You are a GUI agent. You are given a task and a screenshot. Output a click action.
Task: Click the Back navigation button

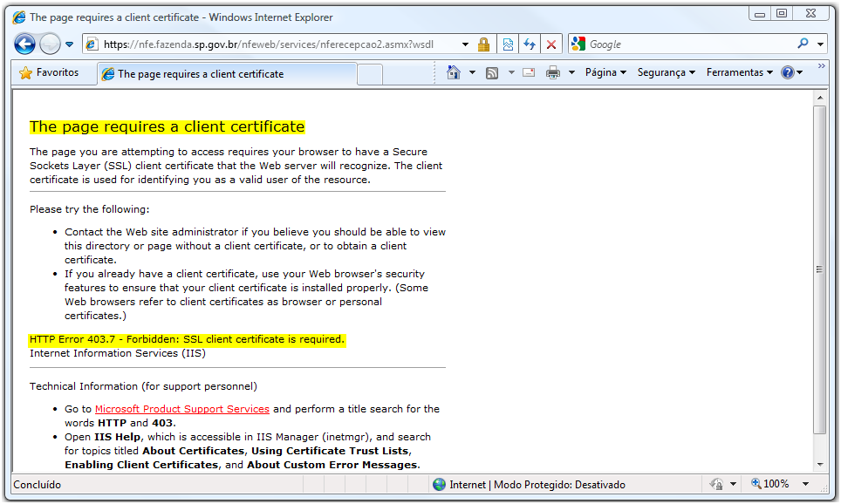coord(24,44)
